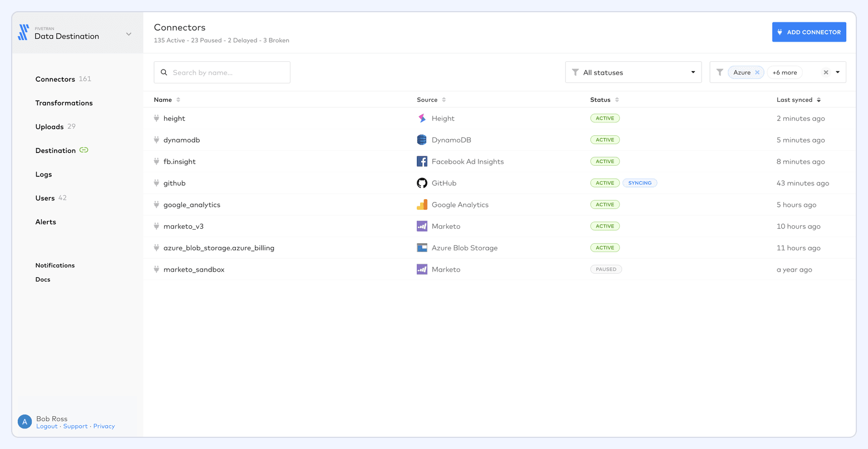The image size is (868, 449).
Task: Collapse the Data Destination account switcher
Action: click(x=129, y=33)
